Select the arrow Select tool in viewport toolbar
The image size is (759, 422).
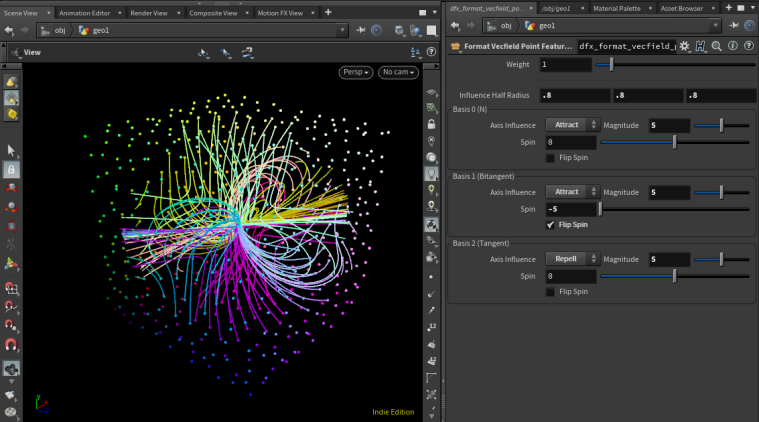[11, 150]
